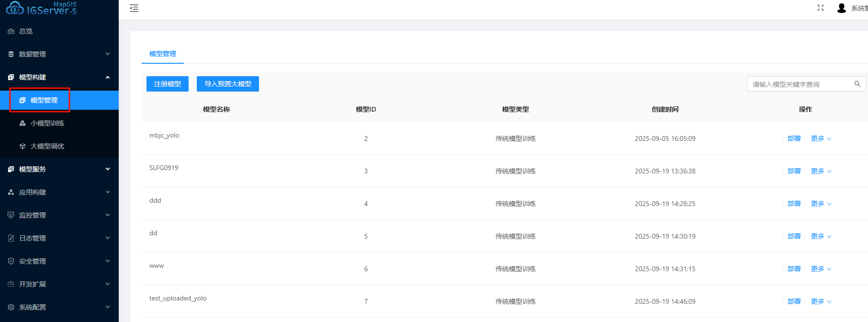Viewport: 868px width, 322px height.
Task: Click the user avatar icon
Action: 841,8
